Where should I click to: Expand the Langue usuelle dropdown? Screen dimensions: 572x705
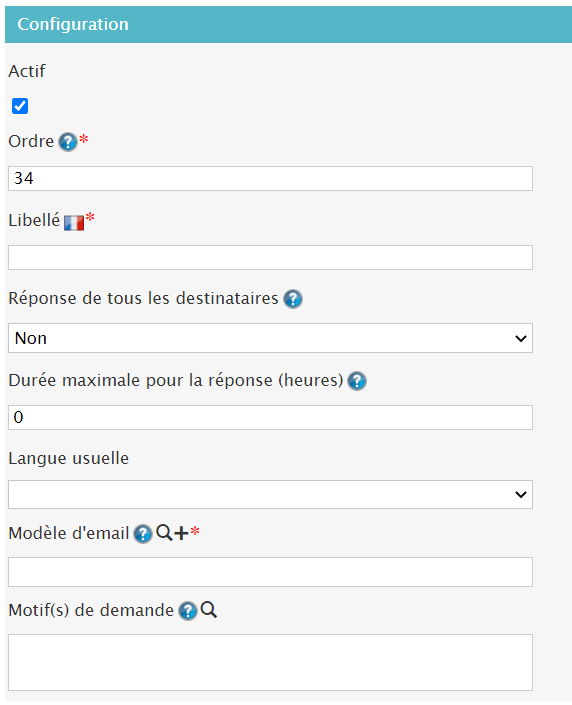point(270,495)
